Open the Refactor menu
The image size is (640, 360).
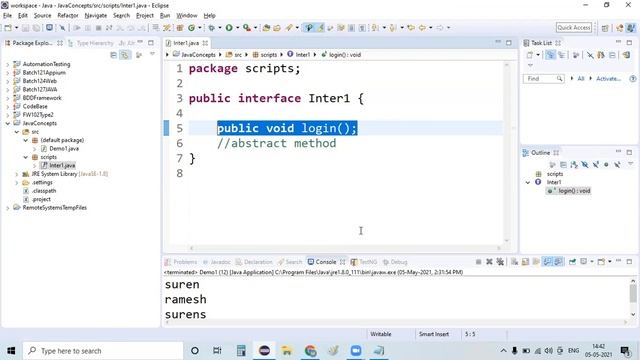pyautogui.click(x=68, y=16)
